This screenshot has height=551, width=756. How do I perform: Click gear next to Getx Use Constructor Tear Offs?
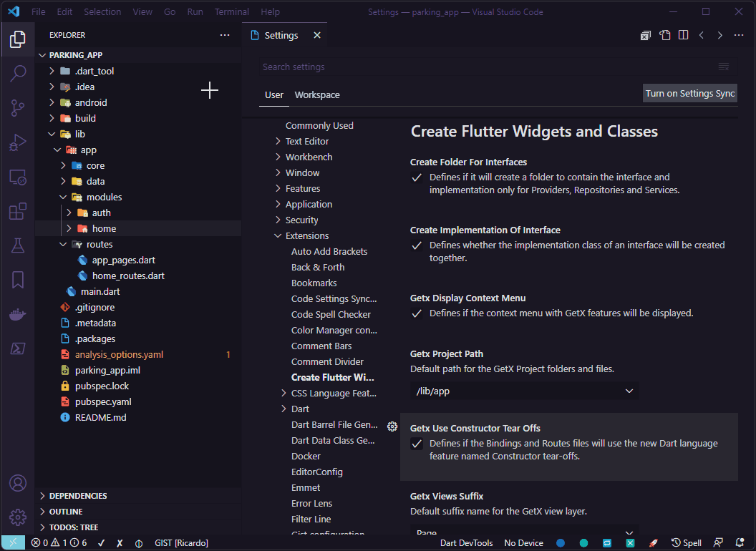coord(392,426)
